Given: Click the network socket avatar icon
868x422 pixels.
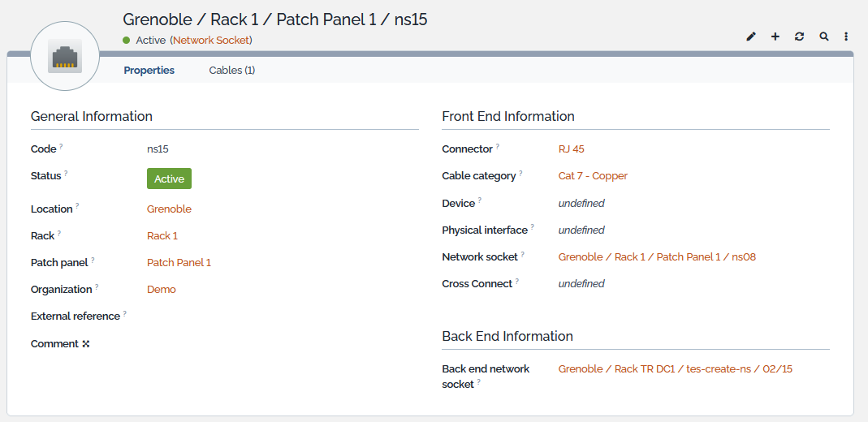Looking at the screenshot, I should [x=65, y=57].
